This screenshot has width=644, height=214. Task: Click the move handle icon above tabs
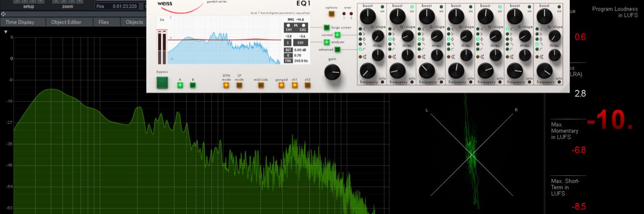pyautogui.click(x=3, y=14)
